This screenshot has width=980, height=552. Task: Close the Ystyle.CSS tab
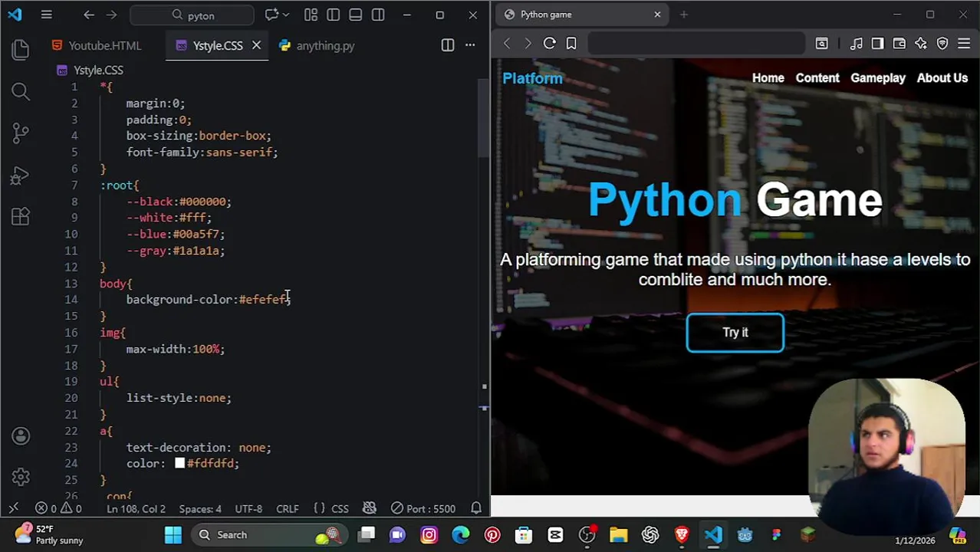point(256,45)
